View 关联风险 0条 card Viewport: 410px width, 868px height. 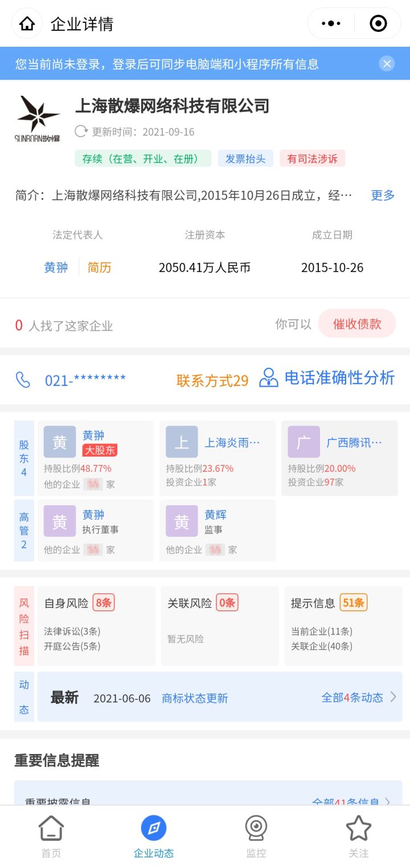(x=220, y=626)
